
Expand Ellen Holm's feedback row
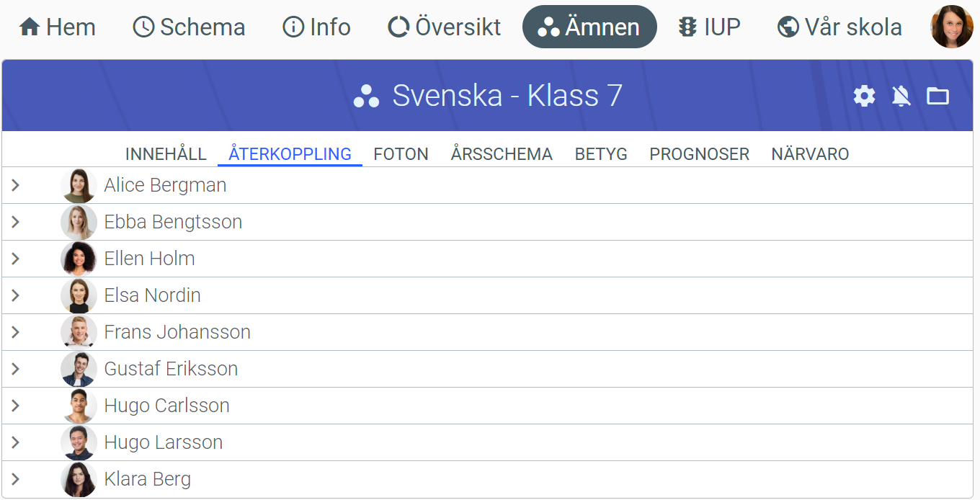[x=15, y=259]
